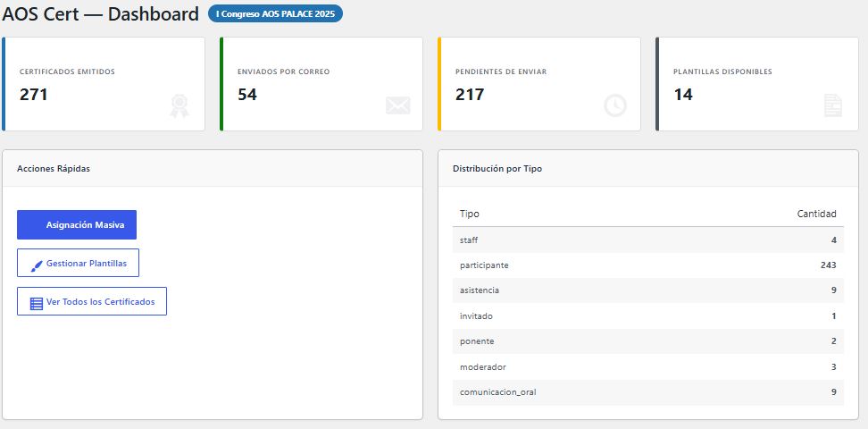Click the quantity 9 in asistencia row
The width and height of the screenshot is (868, 429).
pyautogui.click(x=834, y=290)
